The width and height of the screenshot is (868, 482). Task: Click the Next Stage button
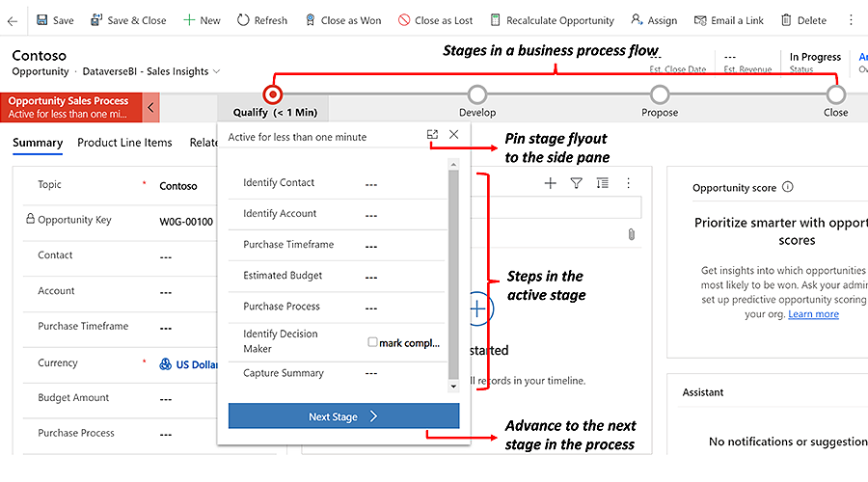pyautogui.click(x=343, y=416)
